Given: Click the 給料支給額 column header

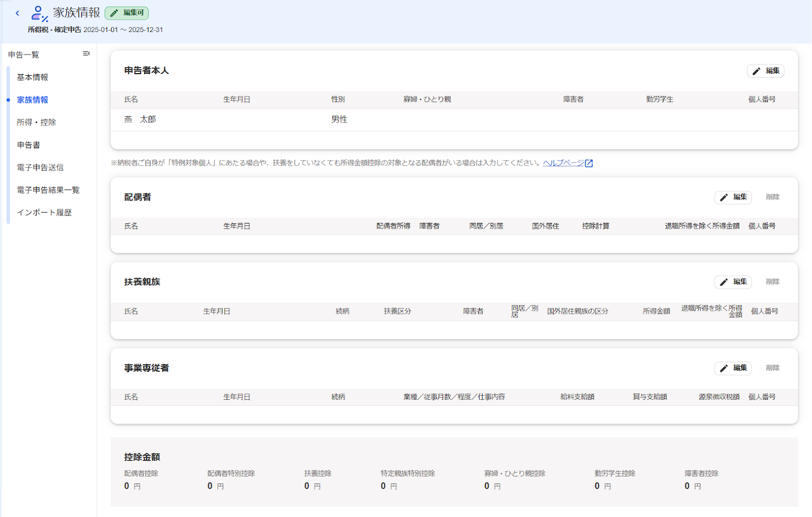Looking at the screenshot, I should point(578,397).
